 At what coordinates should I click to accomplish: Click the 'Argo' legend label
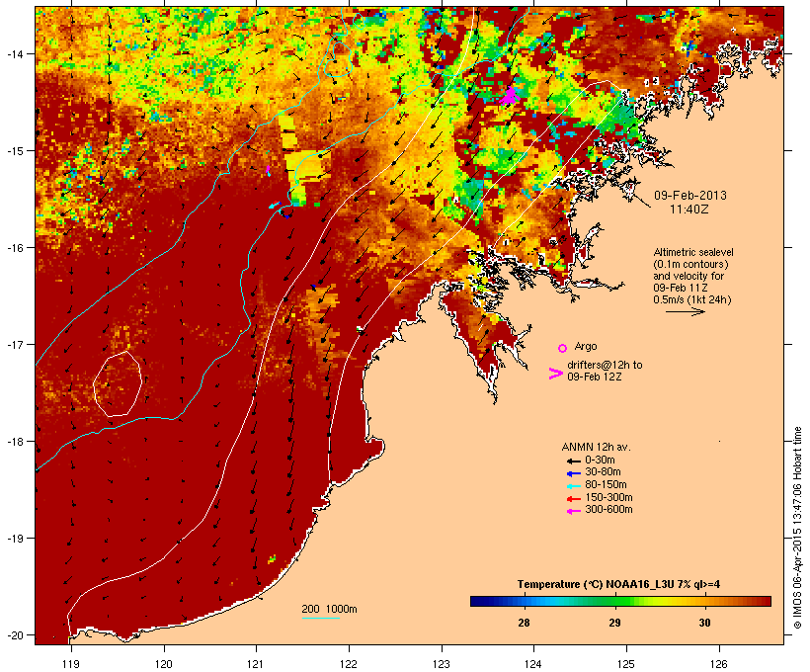pos(586,346)
